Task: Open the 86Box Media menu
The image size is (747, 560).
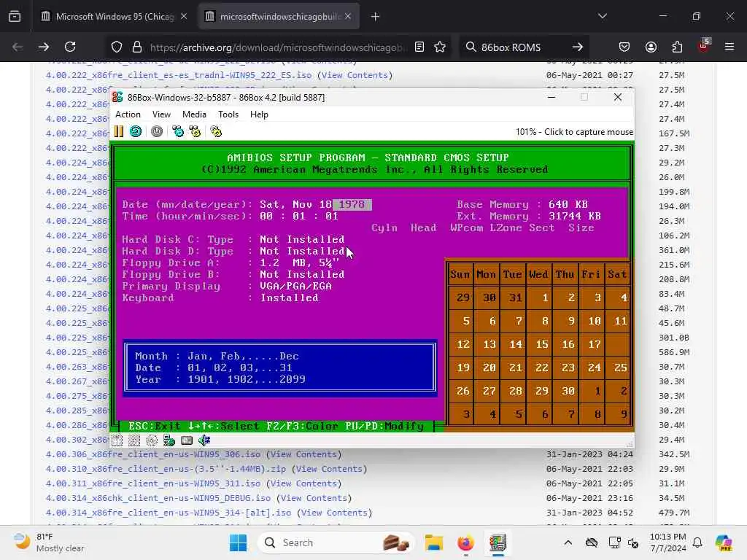Action: tap(194, 114)
